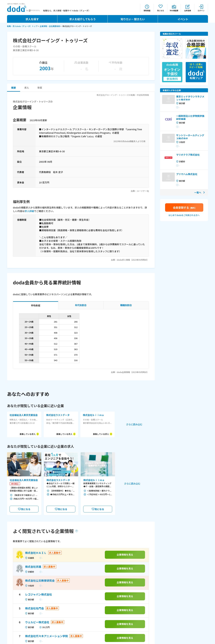Open 株式会社HAIL company link
Viewport: 215px width, 644px height.
36,553
